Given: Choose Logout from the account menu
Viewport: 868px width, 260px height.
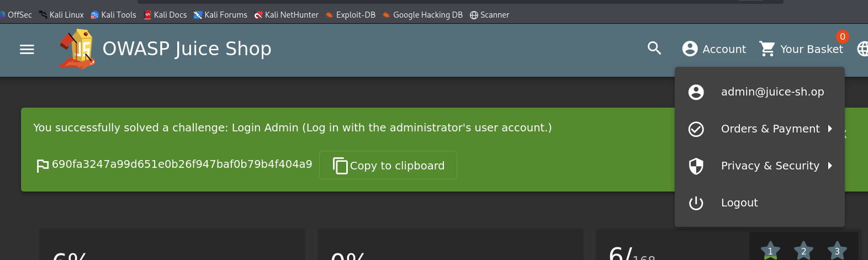Looking at the screenshot, I should (x=739, y=203).
